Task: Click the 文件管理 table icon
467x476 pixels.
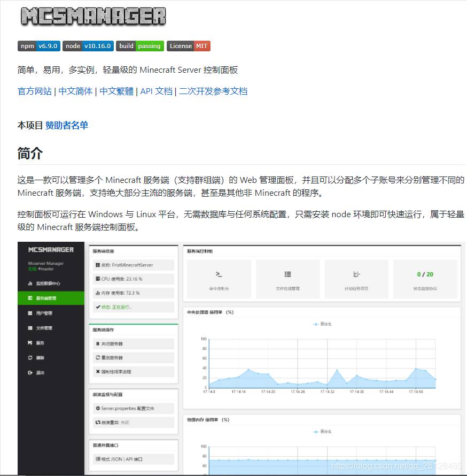Action: (30, 328)
